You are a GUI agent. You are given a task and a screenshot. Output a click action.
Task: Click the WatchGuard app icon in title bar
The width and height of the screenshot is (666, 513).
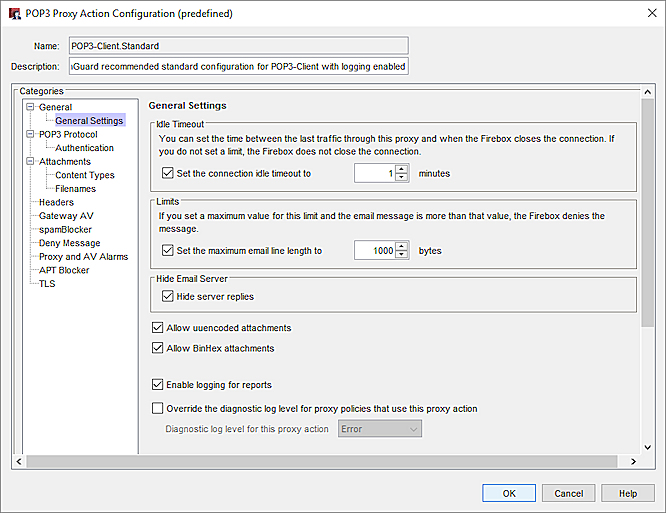click(x=15, y=14)
